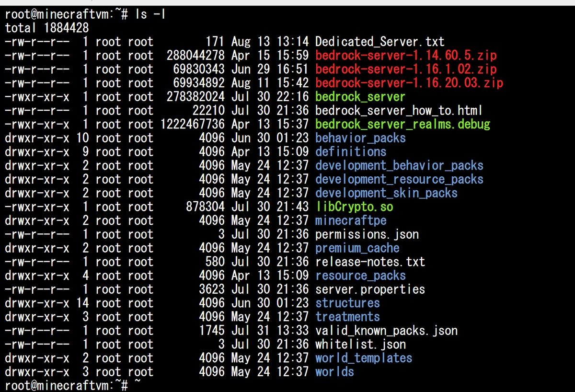Click size 22210 of bedrock_server_how_to.html
575x392 pixels.
click(208, 111)
